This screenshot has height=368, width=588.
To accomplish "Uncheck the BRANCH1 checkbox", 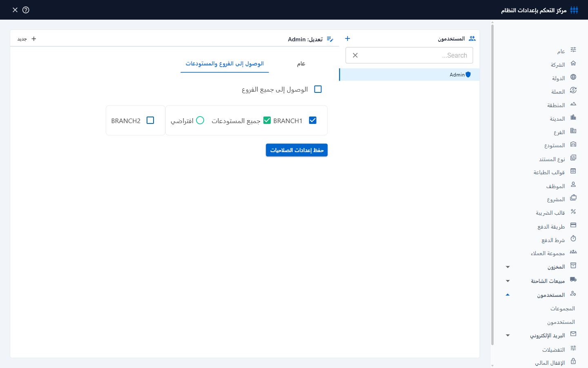I will click(x=313, y=120).
